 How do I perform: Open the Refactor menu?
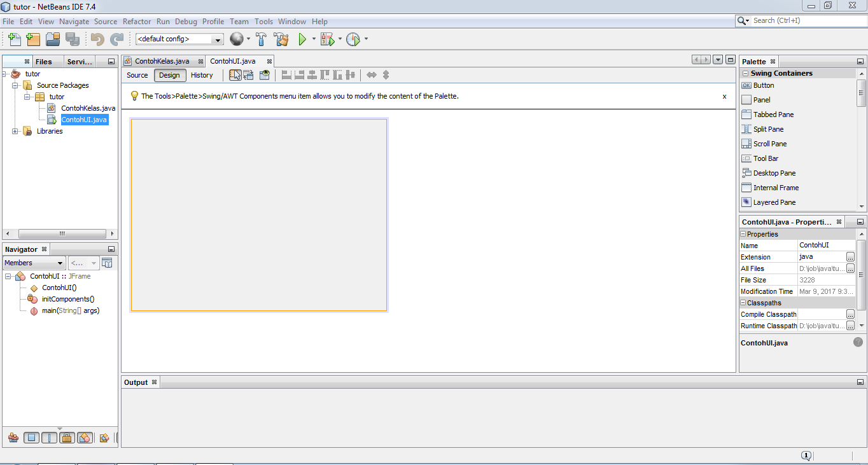point(136,21)
